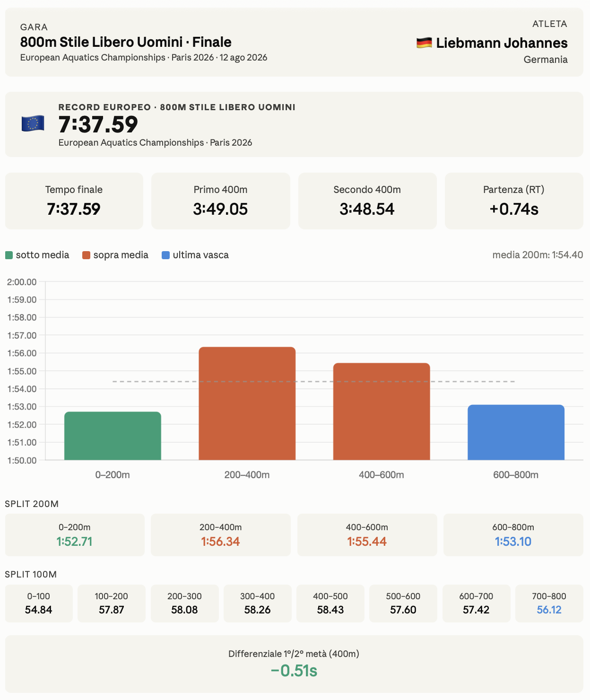Select the red 200–400m chart bar
The width and height of the screenshot is (590, 700).
pos(247,403)
